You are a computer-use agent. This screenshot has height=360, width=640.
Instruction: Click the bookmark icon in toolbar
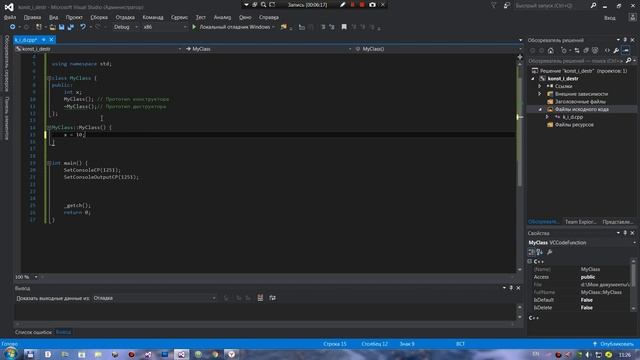(x=344, y=27)
